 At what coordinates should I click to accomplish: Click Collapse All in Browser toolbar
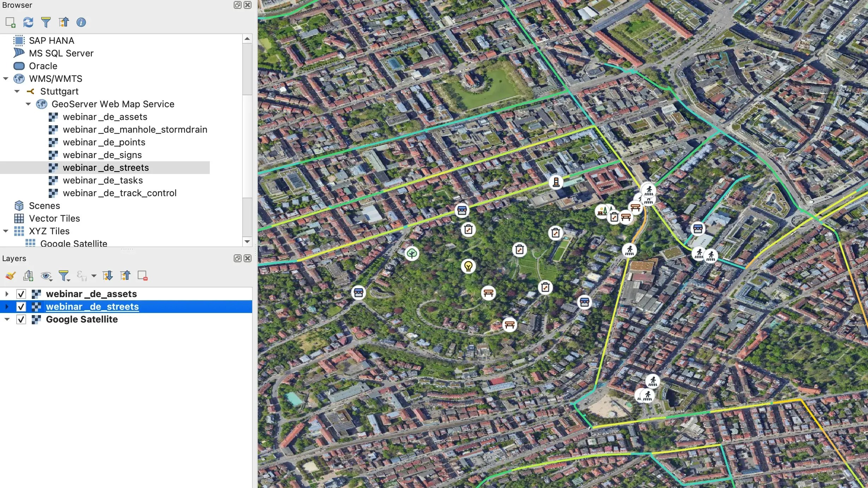(64, 22)
